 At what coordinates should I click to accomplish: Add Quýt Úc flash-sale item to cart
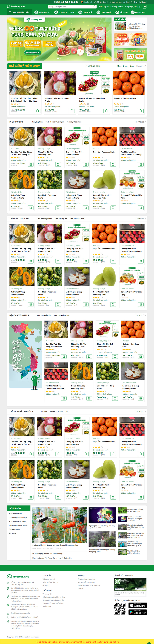coord(141,111)
